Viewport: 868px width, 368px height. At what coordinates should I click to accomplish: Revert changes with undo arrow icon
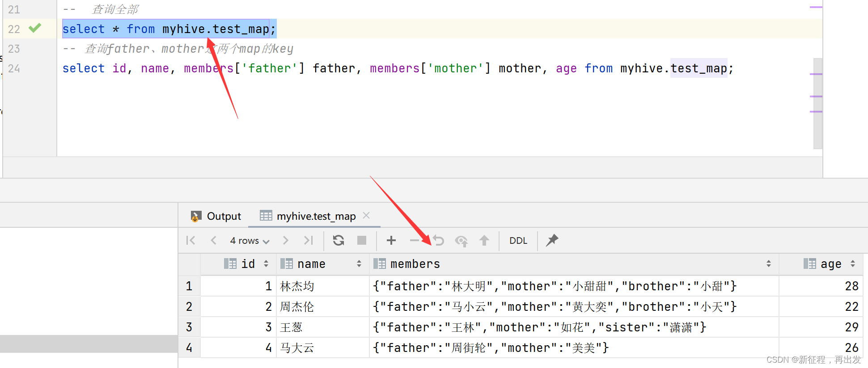coord(438,240)
